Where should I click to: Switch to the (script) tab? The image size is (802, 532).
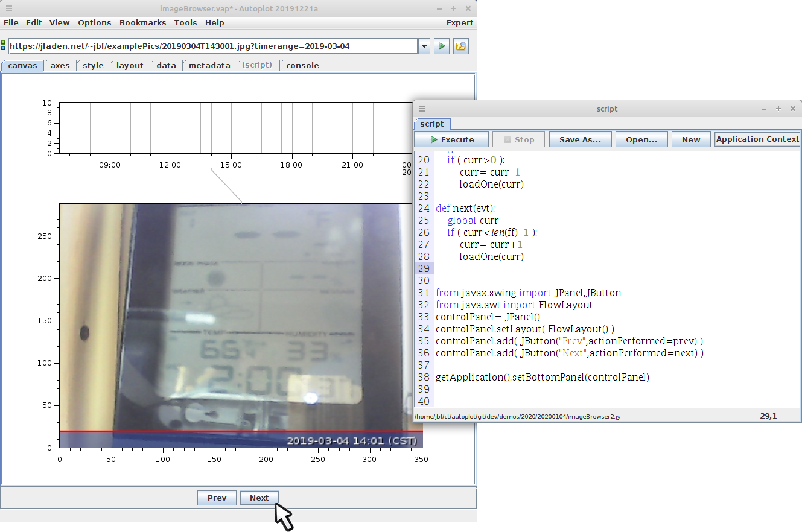(257, 65)
